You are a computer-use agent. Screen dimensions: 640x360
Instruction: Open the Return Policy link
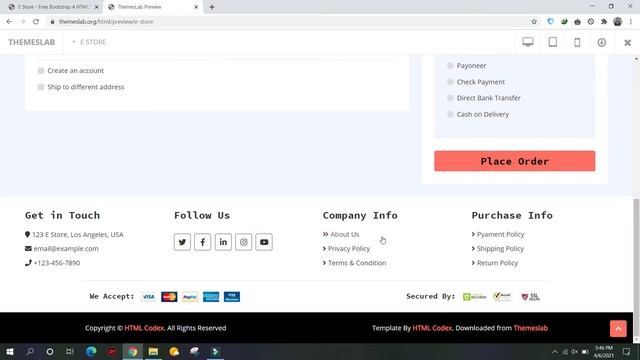pyautogui.click(x=497, y=263)
